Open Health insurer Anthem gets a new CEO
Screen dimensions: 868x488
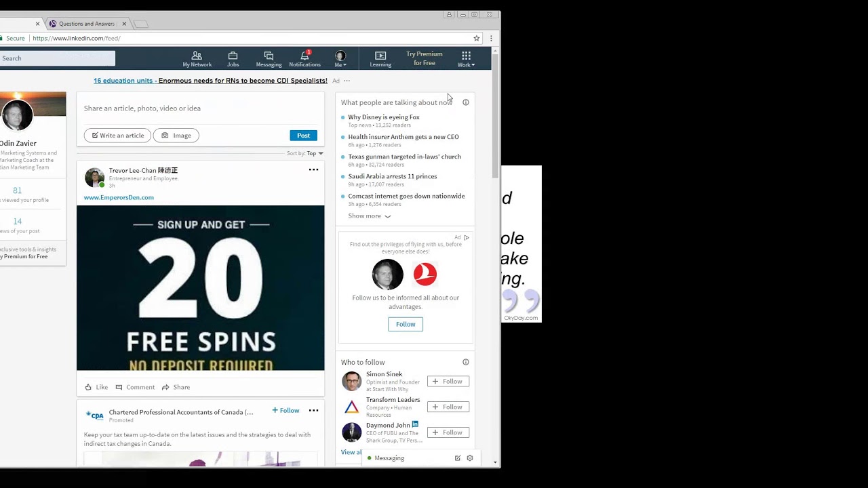[403, 137]
